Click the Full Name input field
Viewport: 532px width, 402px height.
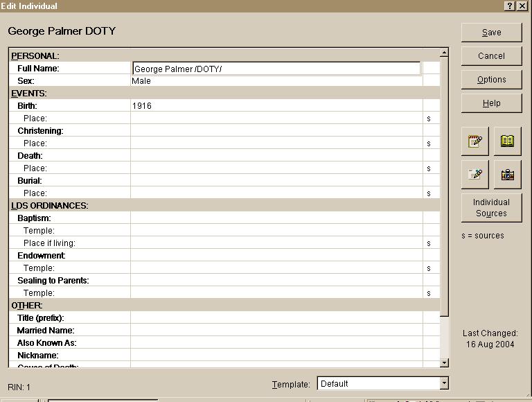pyautogui.click(x=276, y=69)
